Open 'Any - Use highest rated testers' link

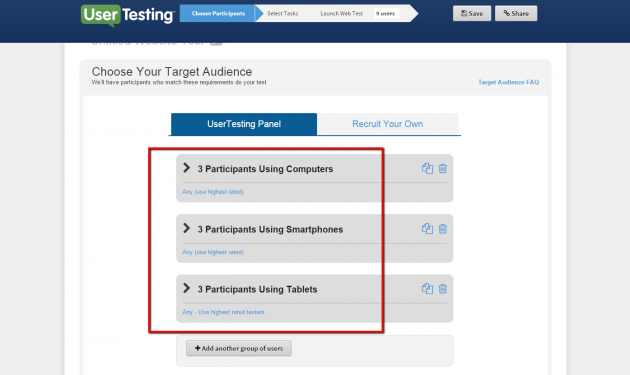[x=223, y=312]
